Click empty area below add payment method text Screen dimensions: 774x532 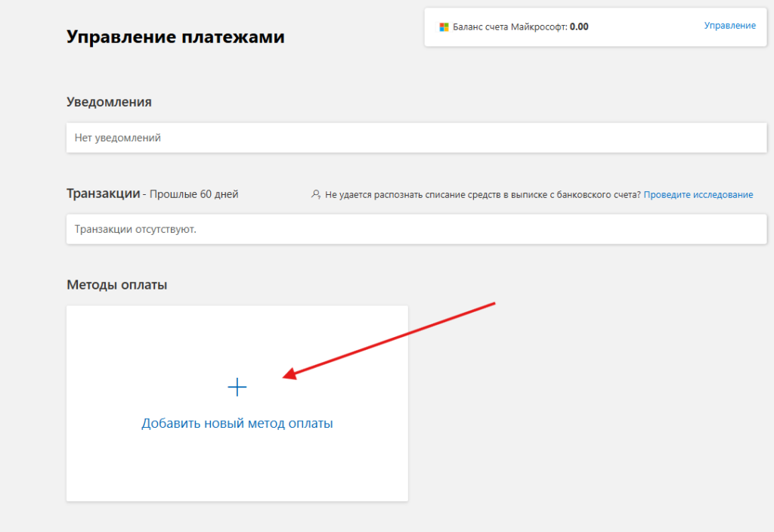(237, 469)
